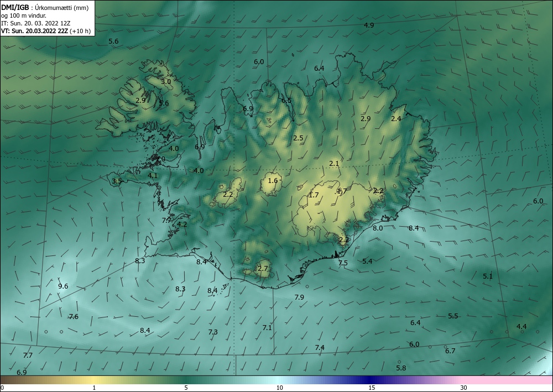The width and height of the screenshot is (553, 392).
Task: Click the 1.6 value on the glacier
Action: click(x=273, y=181)
